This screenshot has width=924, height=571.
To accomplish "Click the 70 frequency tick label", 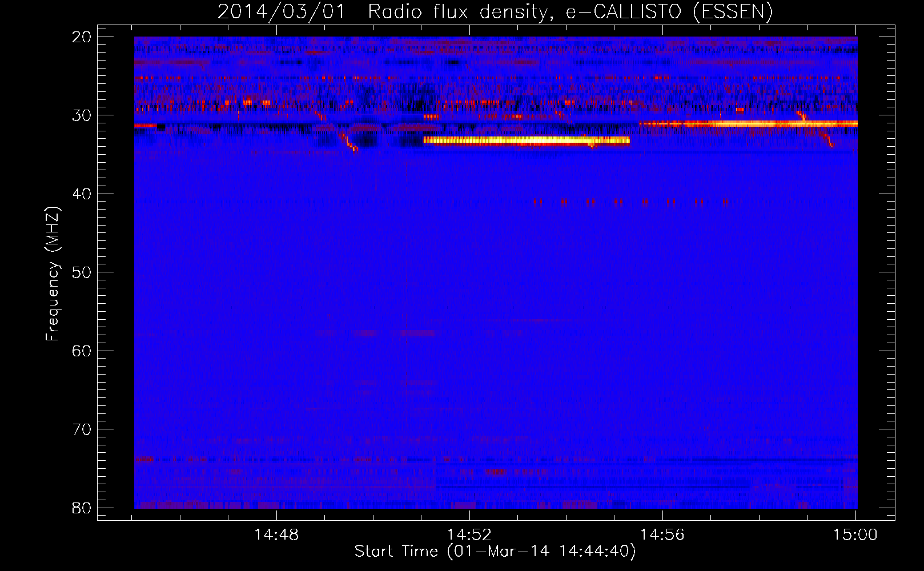I will tap(82, 429).
